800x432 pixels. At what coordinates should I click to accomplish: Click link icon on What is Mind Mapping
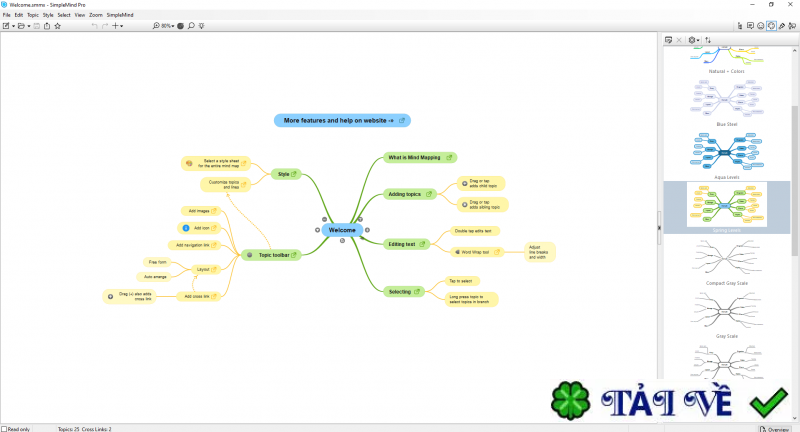(449, 158)
